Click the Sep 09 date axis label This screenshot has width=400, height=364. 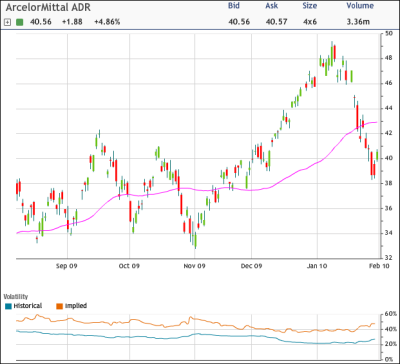click(67, 266)
